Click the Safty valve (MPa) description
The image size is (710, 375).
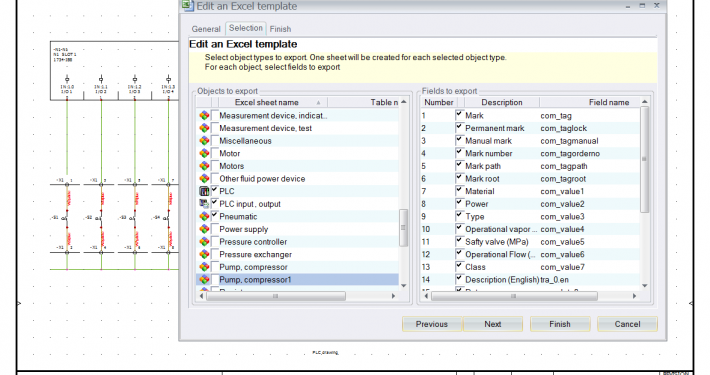(x=497, y=242)
